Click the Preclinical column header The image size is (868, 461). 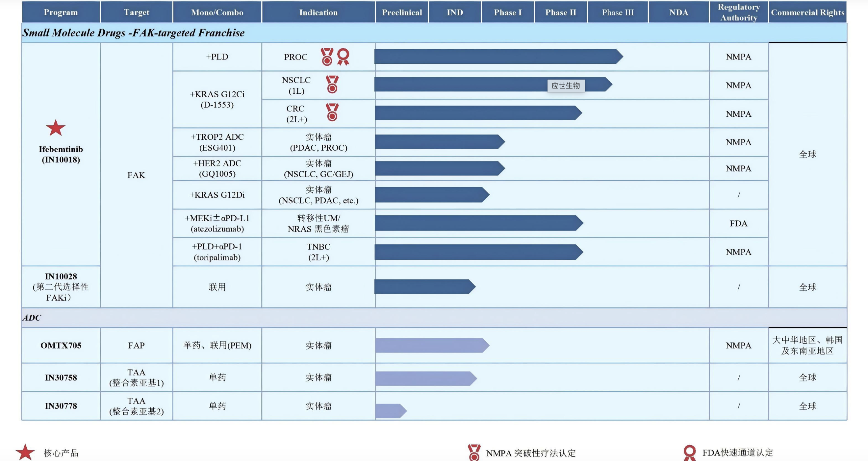(402, 12)
